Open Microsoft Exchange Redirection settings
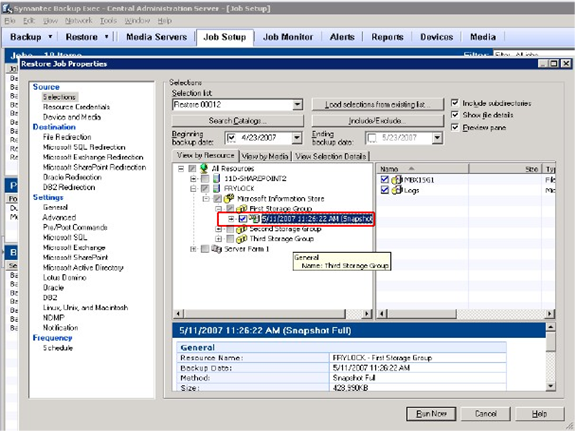The width and height of the screenshot is (577, 433). pyautogui.click(x=93, y=157)
